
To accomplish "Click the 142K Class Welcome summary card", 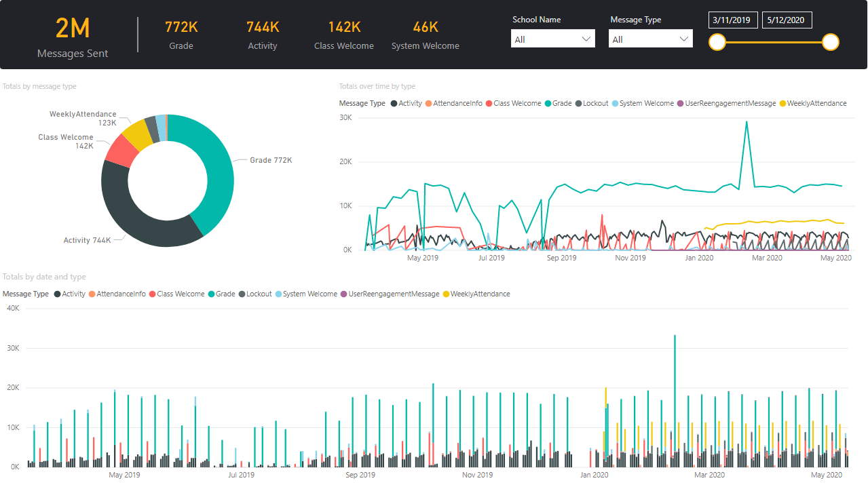I will click(344, 35).
